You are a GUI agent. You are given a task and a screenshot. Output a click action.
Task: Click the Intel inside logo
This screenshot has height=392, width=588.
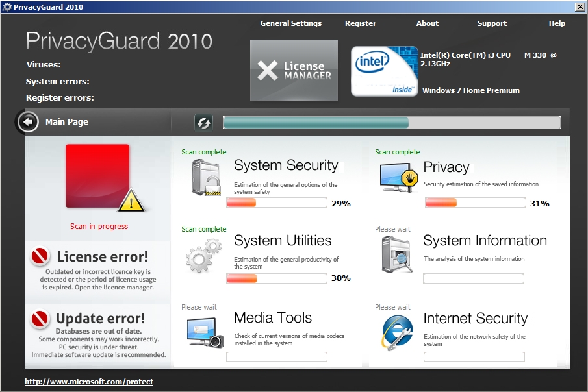pos(385,71)
